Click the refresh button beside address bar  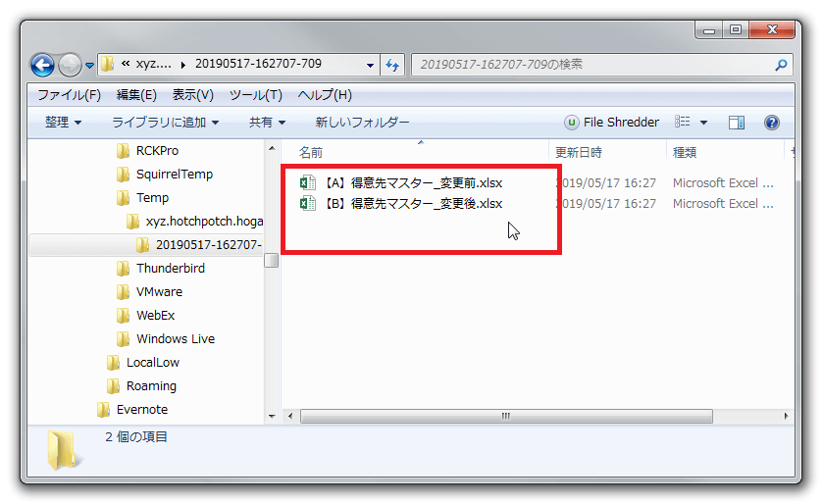[392, 65]
